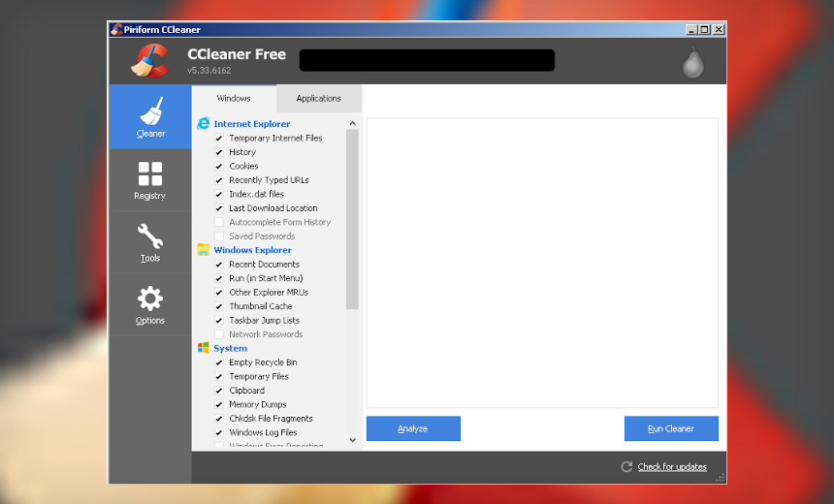Click the Piriform CCleaner title bar icon
834x504 pixels.
click(116, 29)
